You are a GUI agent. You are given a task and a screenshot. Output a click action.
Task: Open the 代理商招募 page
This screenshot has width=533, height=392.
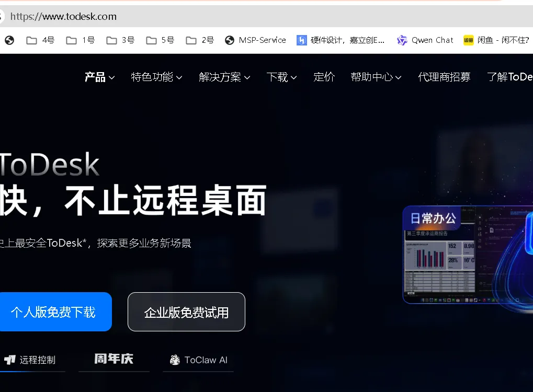(x=444, y=77)
